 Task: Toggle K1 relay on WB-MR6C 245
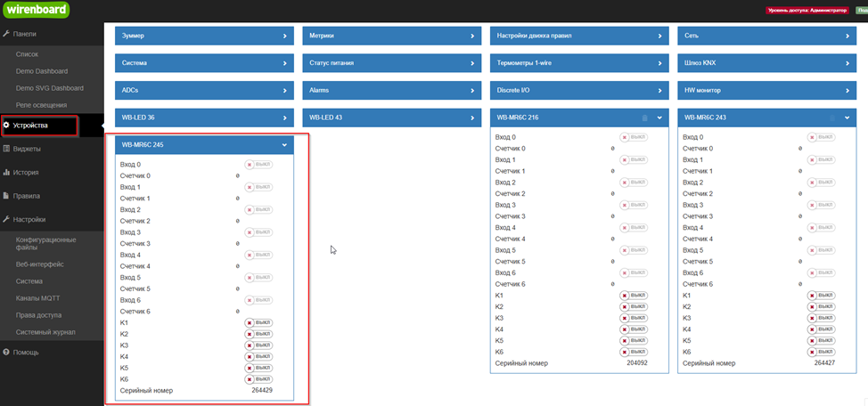pos(259,322)
